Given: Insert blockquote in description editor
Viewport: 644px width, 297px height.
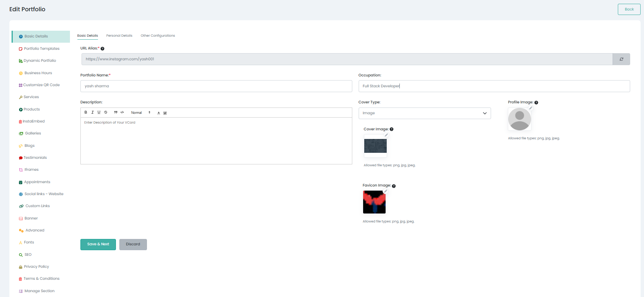Looking at the screenshot, I should coord(116,112).
